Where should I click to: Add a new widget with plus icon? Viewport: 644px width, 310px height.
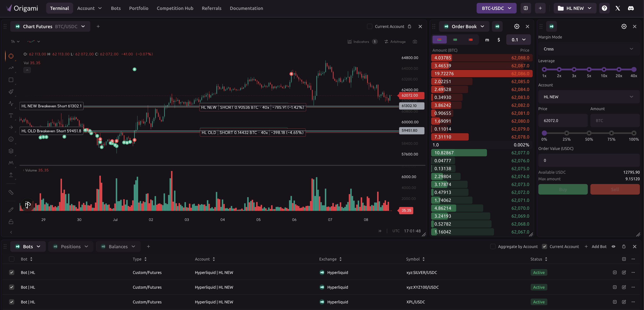tap(540, 8)
